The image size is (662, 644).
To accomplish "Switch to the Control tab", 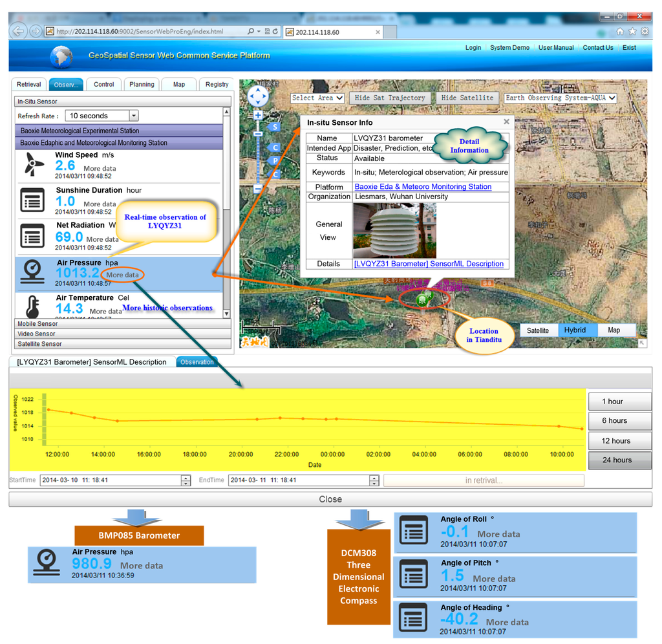I will pyautogui.click(x=104, y=85).
